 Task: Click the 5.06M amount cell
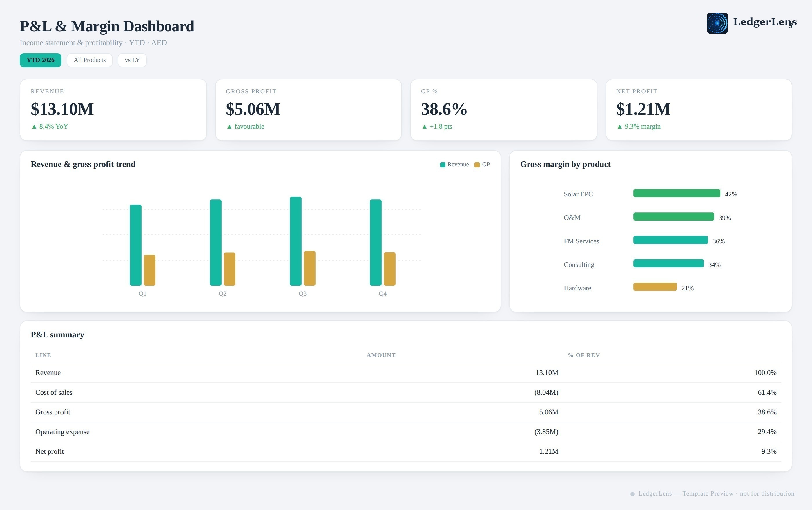click(549, 412)
